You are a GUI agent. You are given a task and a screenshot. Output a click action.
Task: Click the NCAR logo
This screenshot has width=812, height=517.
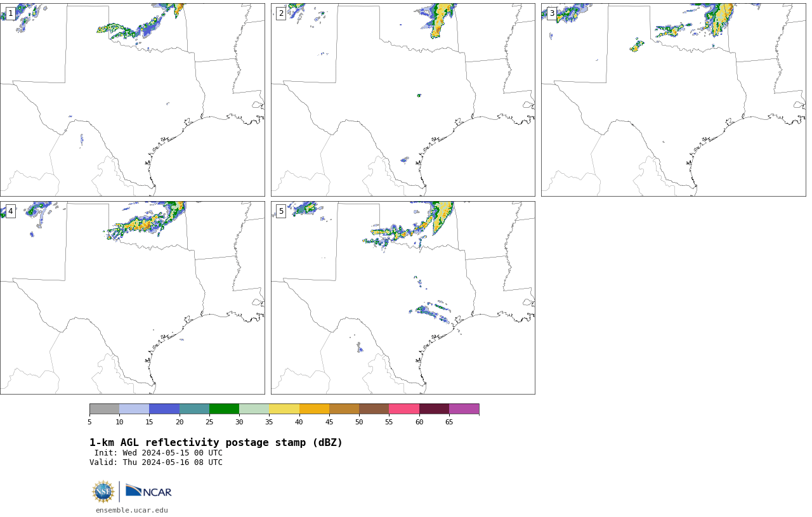pos(148,491)
